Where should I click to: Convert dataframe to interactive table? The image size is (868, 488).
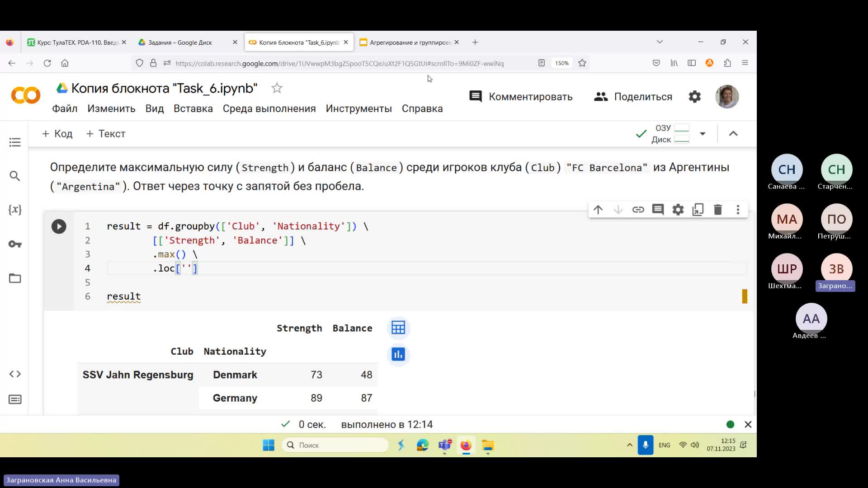pyautogui.click(x=398, y=328)
